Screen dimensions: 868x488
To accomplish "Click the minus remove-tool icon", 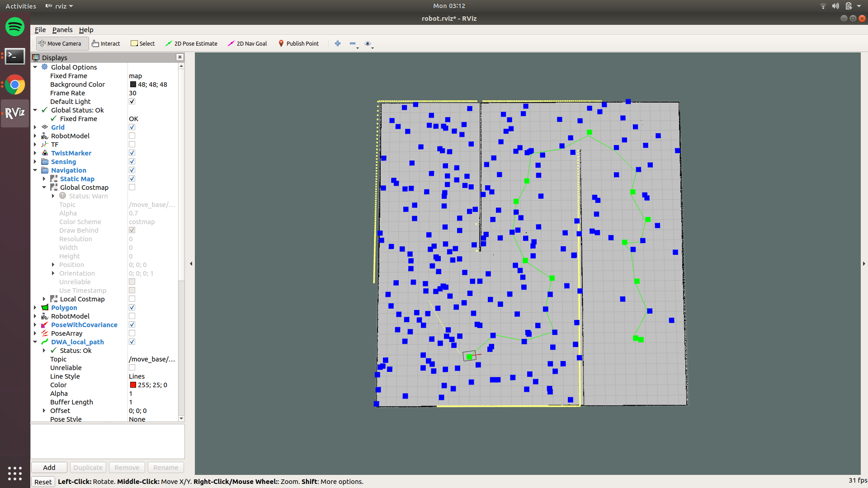I will pos(353,43).
